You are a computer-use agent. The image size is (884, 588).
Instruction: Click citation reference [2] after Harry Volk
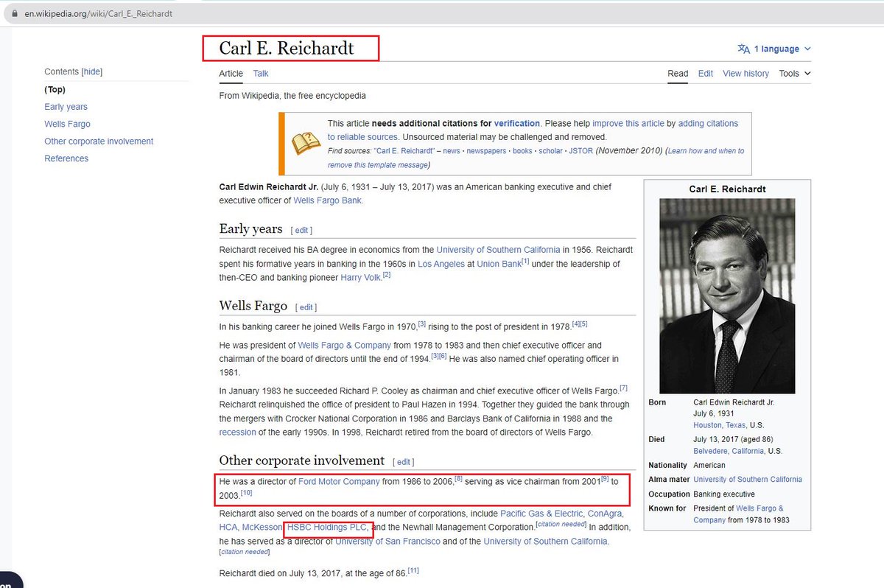tap(386, 275)
